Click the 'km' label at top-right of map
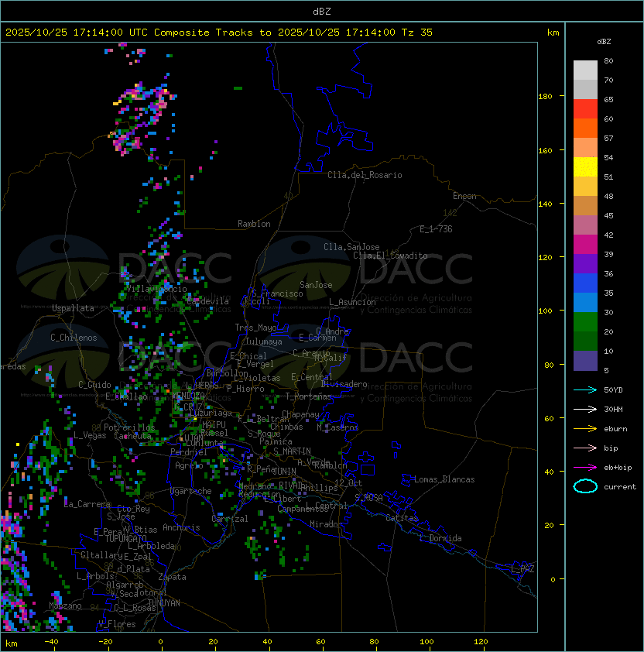This screenshot has height=652, width=644. (x=553, y=33)
